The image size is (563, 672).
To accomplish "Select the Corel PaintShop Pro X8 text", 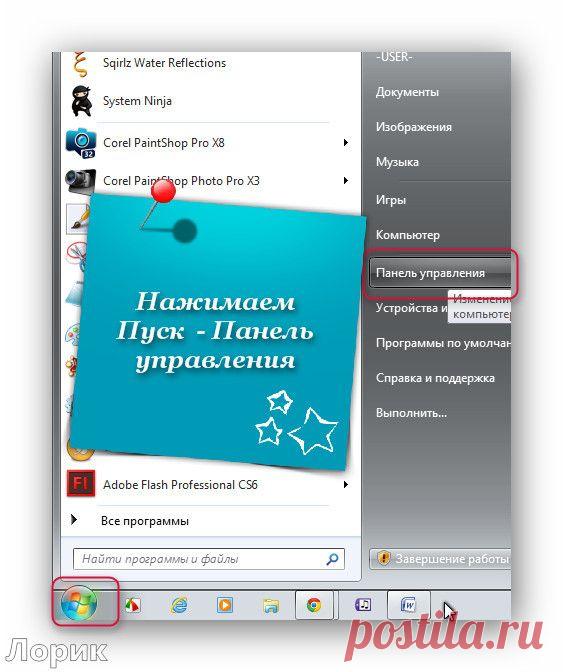I will point(164,143).
